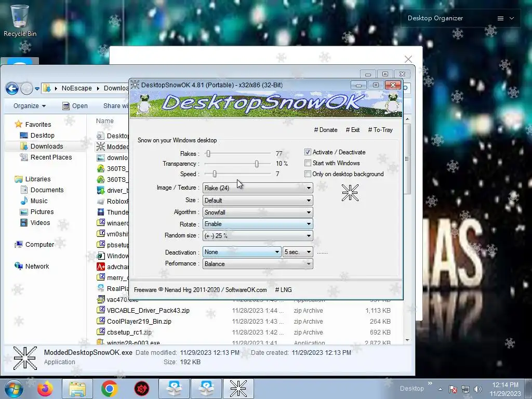Toggle the Activate / Deactivate checkbox
Screen dimensions: 532x399
click(x=308, y=152)
